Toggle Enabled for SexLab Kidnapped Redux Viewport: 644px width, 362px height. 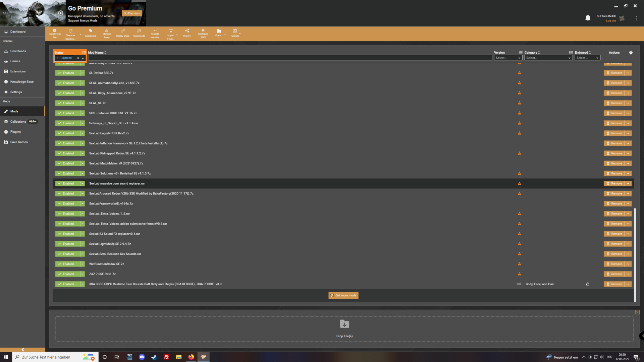(x=68, y=153)
